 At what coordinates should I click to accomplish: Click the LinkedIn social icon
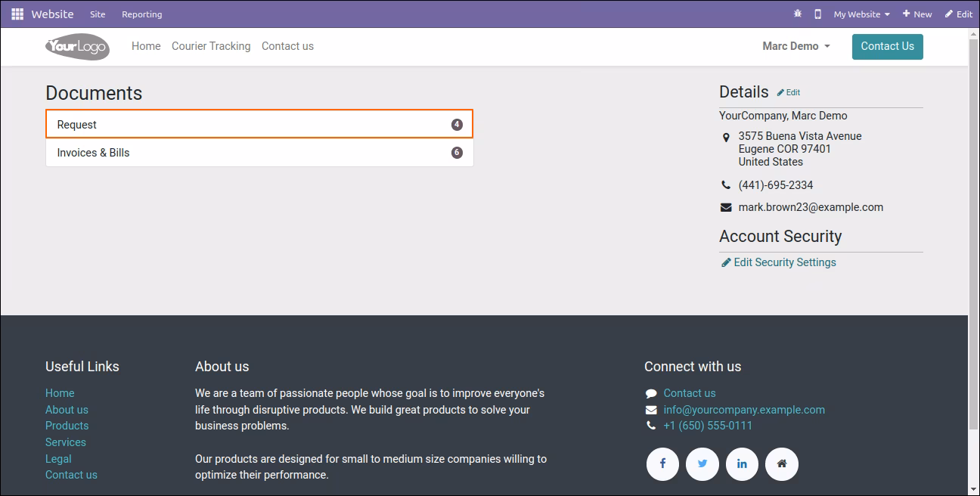click(742, 463)
